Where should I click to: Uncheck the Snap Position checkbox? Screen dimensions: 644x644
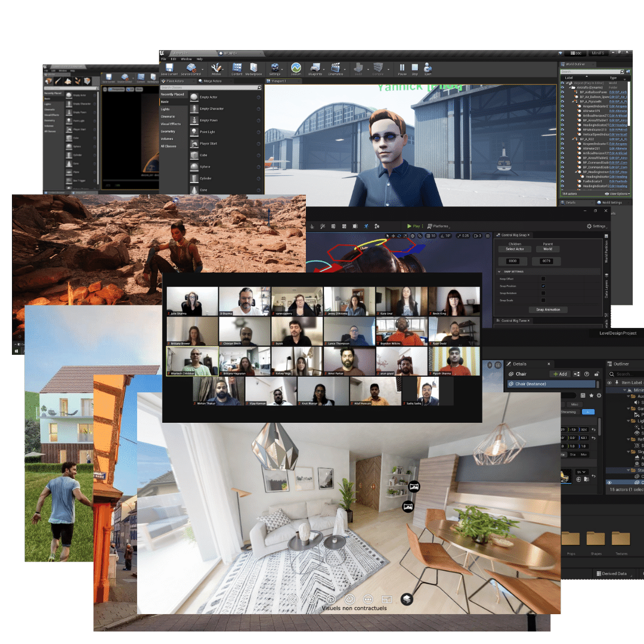pyautogui.click(x=543, y=286)
